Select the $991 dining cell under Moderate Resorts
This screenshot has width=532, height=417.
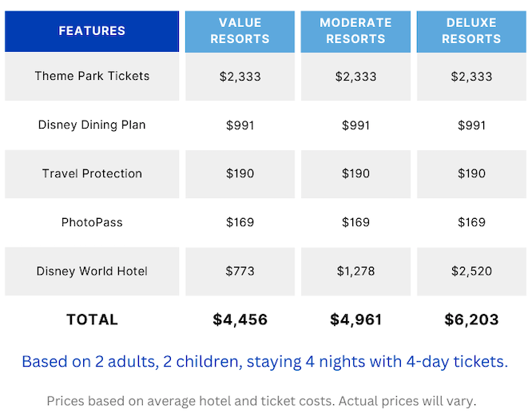coord(355,125)
